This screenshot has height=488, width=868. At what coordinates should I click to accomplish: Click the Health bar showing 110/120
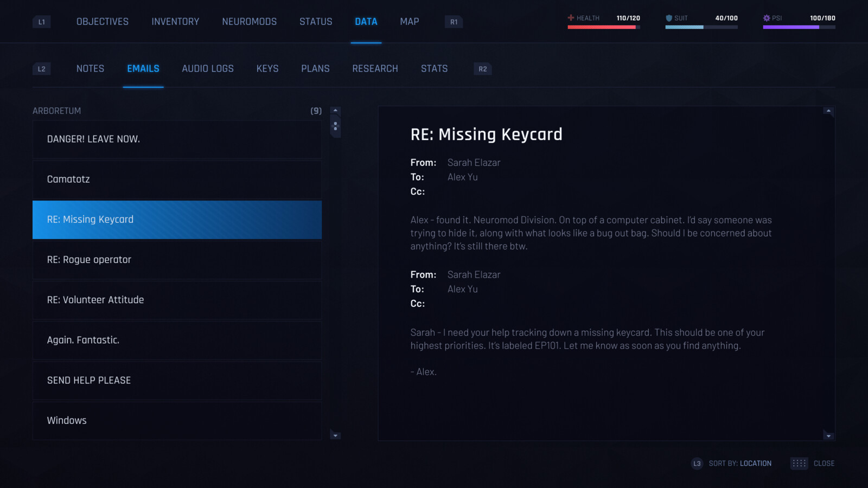[603, 26]
